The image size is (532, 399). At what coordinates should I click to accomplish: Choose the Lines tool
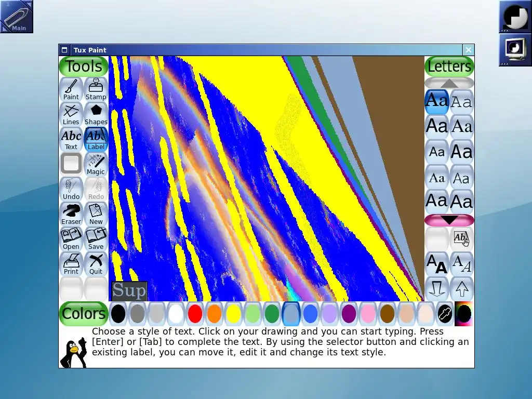[71, 115]
